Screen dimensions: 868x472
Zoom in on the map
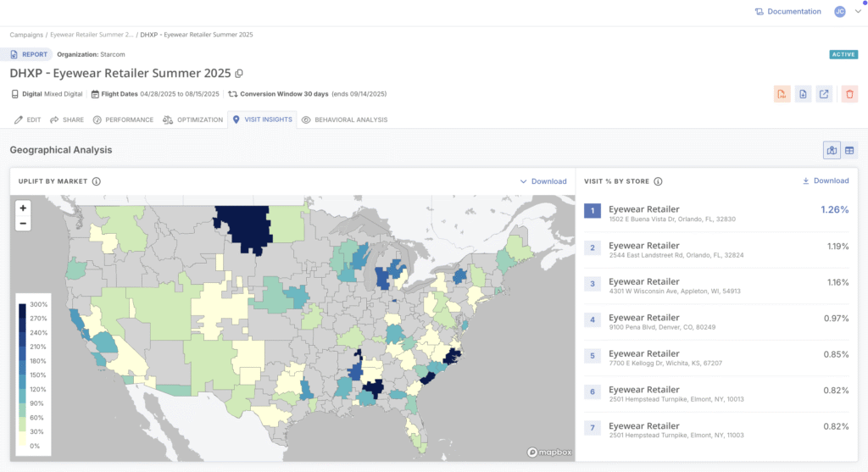click(23, 208)
